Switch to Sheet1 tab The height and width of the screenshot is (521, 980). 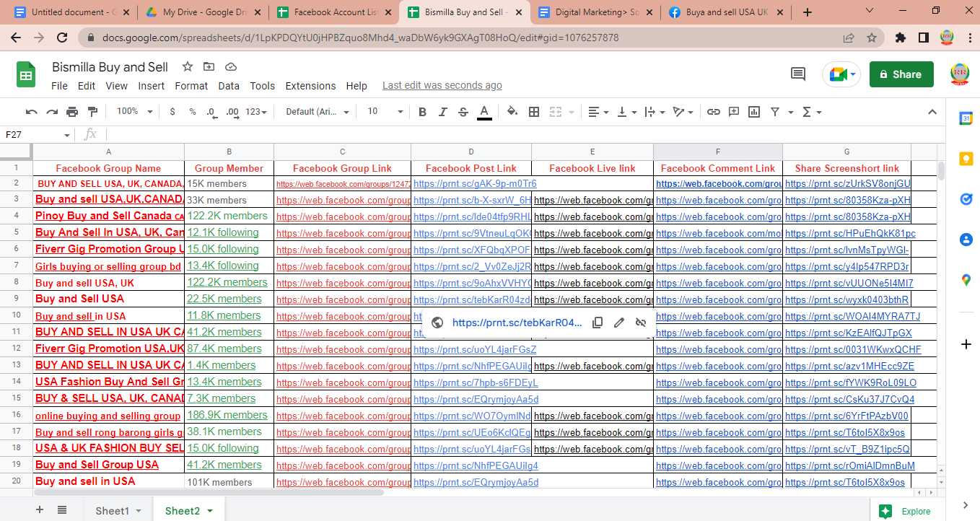[118, 510]
